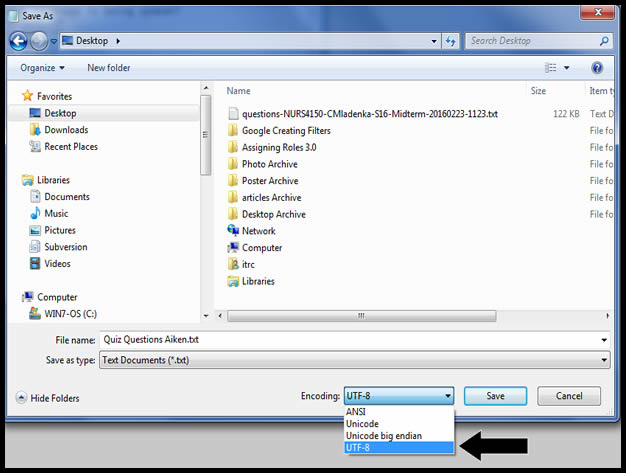Click the horizontal scroll left arrow
This screenshot has height=473, width=626.
(220, 316)
